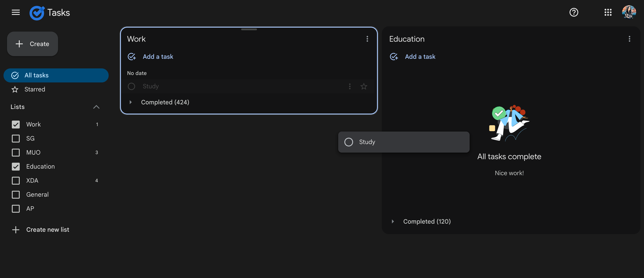Open the Google apps grid
The height and width of the screenshot is (278, 644).
[608, 12]
